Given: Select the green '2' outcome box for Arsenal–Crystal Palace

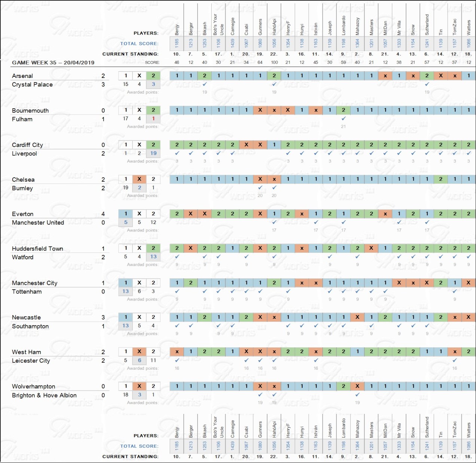Looking at the screenshot, I should pos(153,76).
